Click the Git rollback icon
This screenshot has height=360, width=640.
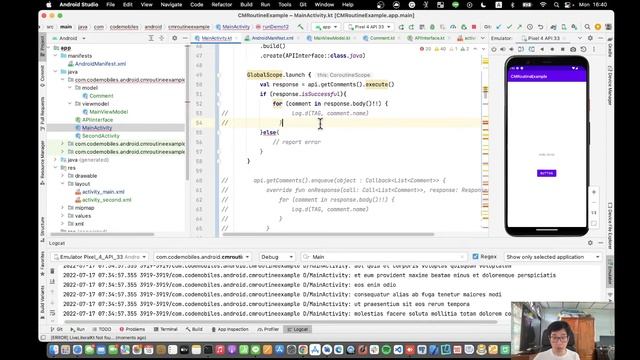tap(540, 27)
